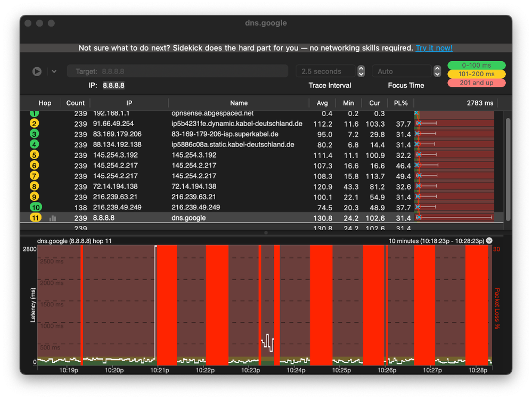Click the Focus Time label

pyautogui.click(x=406, y=85)
